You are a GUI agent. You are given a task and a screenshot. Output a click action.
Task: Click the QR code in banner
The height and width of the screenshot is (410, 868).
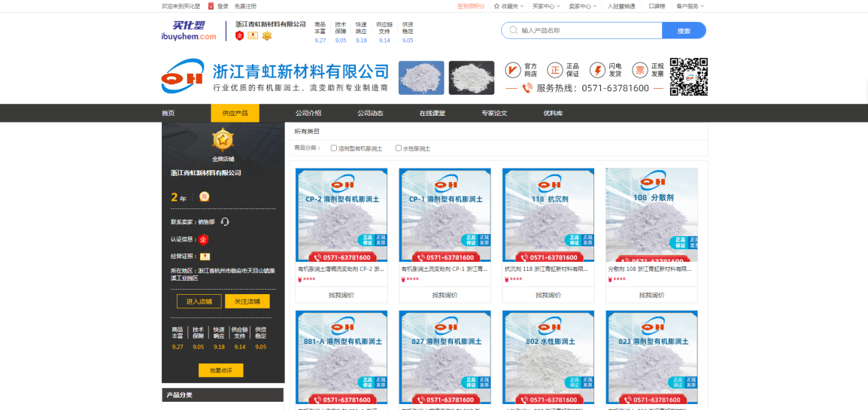(689, 76)
